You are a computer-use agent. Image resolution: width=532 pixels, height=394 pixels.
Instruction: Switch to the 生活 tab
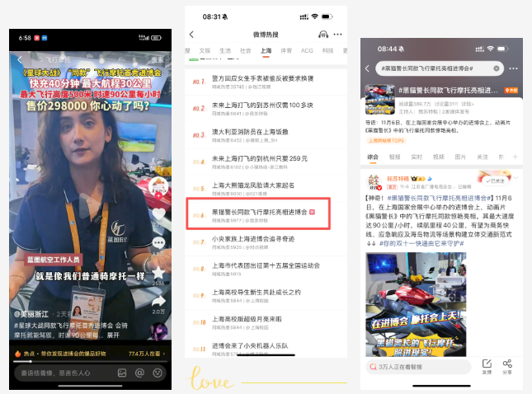click(x=225, y=50)
